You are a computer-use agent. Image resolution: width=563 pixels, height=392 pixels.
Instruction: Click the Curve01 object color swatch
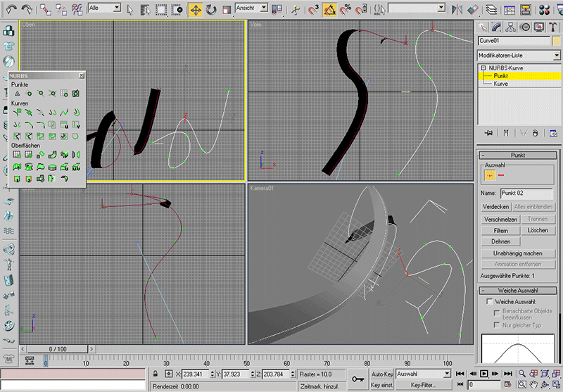pos(556,41)
